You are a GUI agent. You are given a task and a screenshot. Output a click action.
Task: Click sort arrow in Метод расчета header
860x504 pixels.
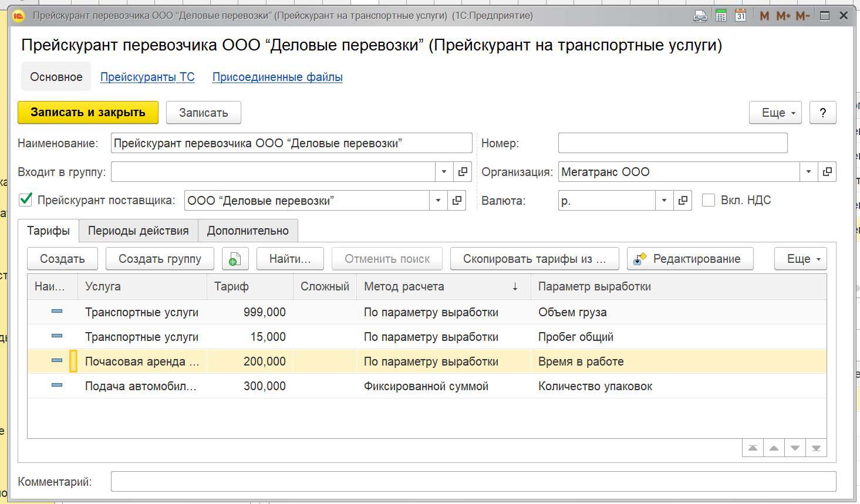(515, 287)
